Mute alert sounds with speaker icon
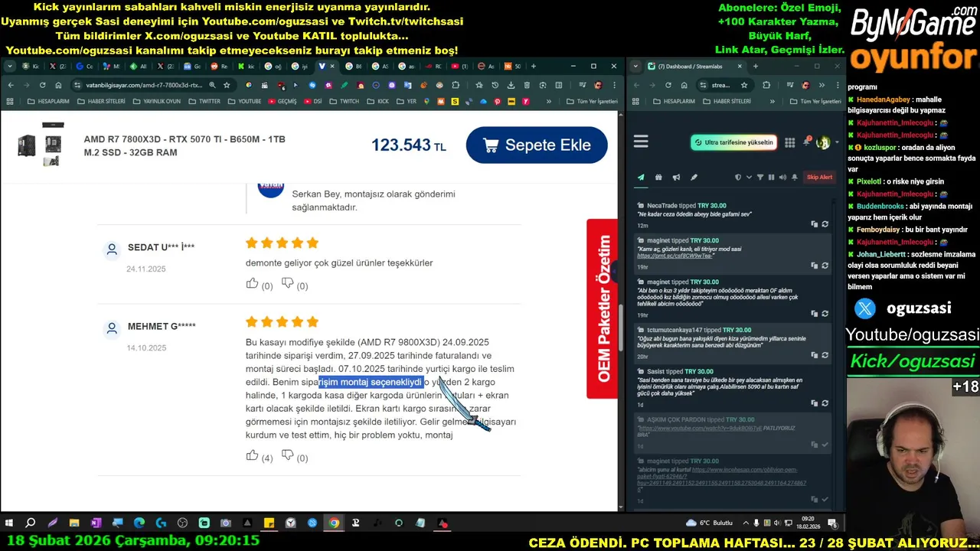Screen dimensions: 980x551 point(782,177)
